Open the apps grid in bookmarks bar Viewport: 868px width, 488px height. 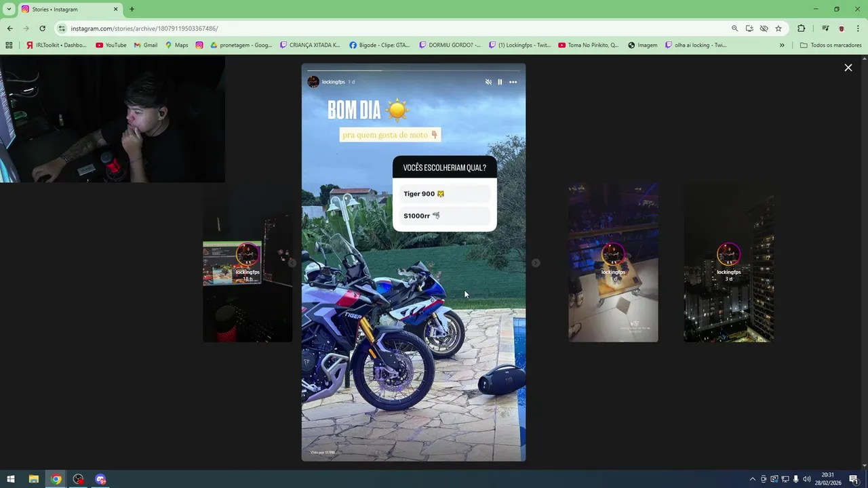9,45
